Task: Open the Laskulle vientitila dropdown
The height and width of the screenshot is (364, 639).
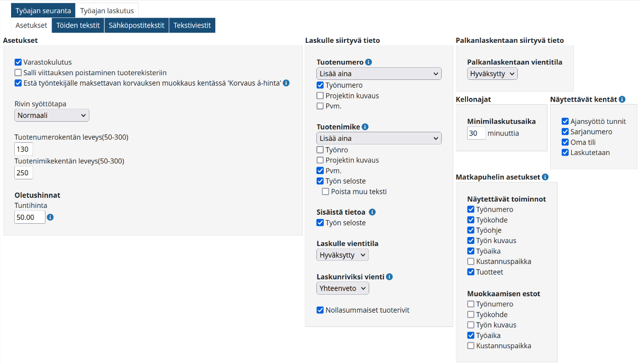Action: [x=342, y=255]
